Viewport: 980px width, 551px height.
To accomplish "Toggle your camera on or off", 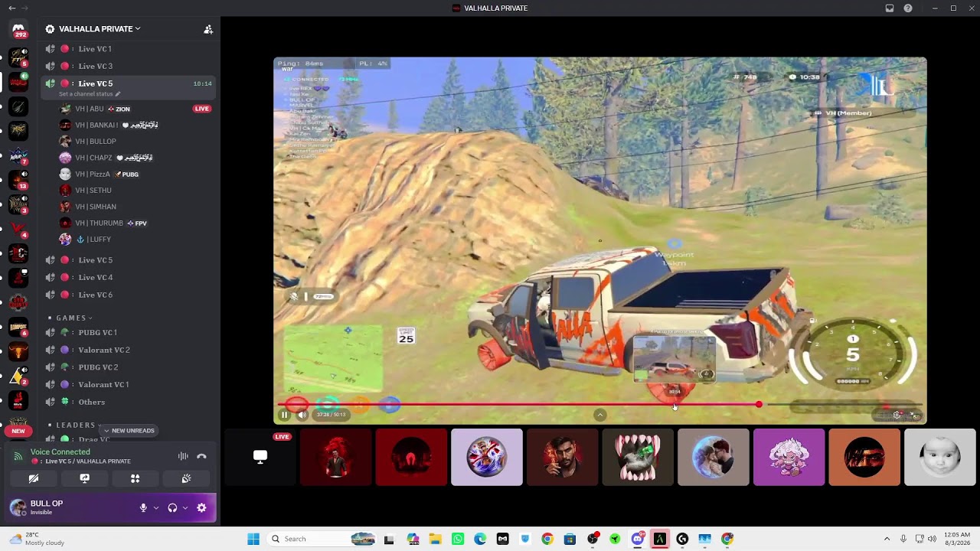I will tap(34, 478).
